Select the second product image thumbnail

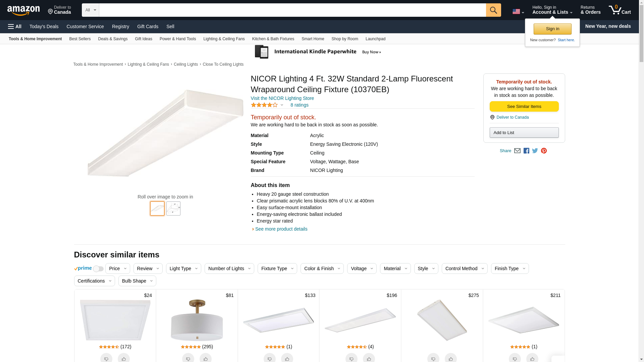coord(173,208)
